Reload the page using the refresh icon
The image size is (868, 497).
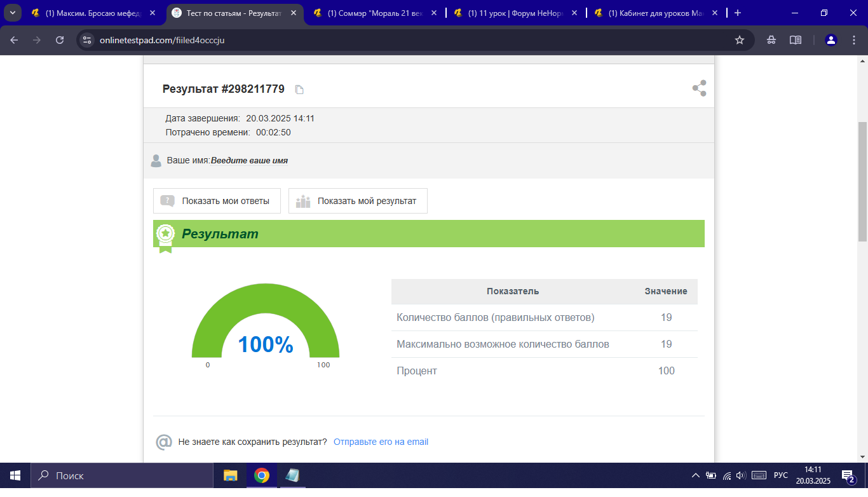[60, 40]
